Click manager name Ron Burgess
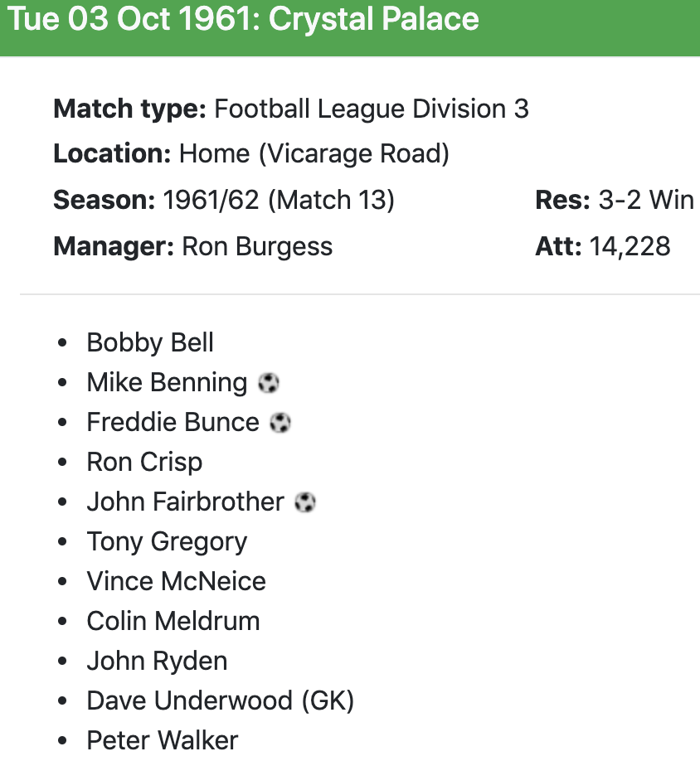Viewport: 700px width, 761px height. coord(257,247)
